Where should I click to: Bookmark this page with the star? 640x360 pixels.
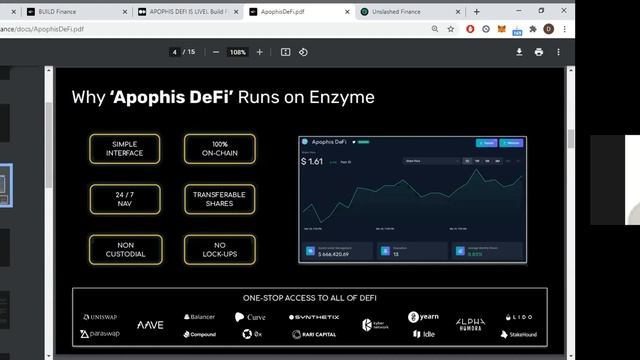(451, 29)
